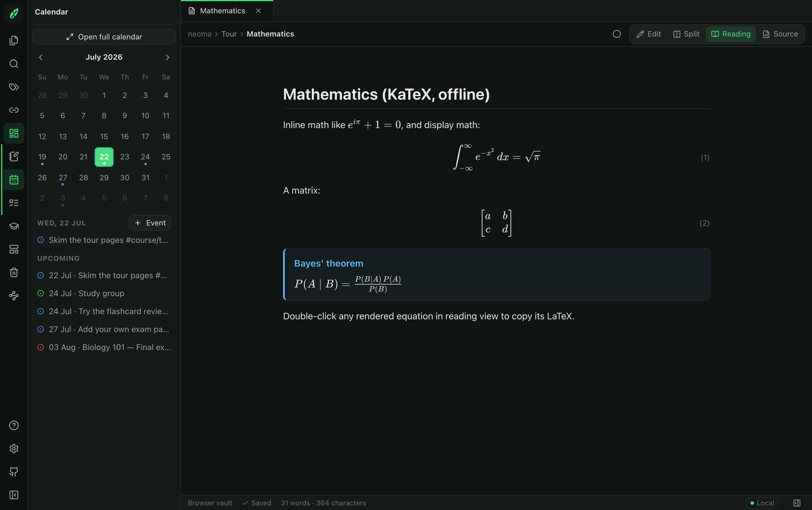The image size is (812, 510).
Task: Switch to Edit view mode
Action: tap(648, 34)
